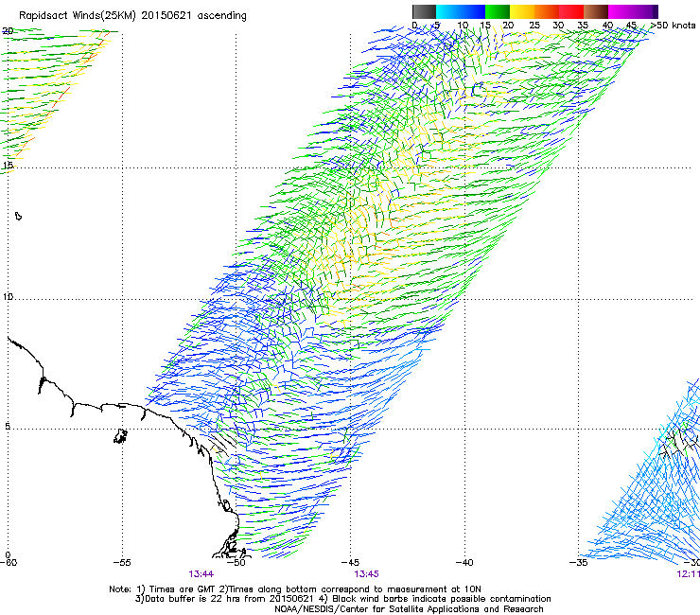Screen dimensions: 700x615
Task: Pick the magenta 40-45 knots legend segment
Action: coord(621,11)
